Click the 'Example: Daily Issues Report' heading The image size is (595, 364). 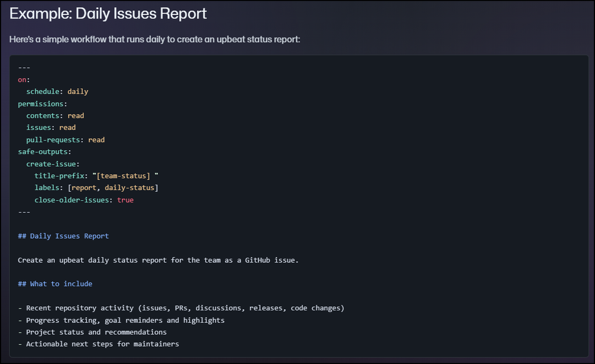coord(108,13)
